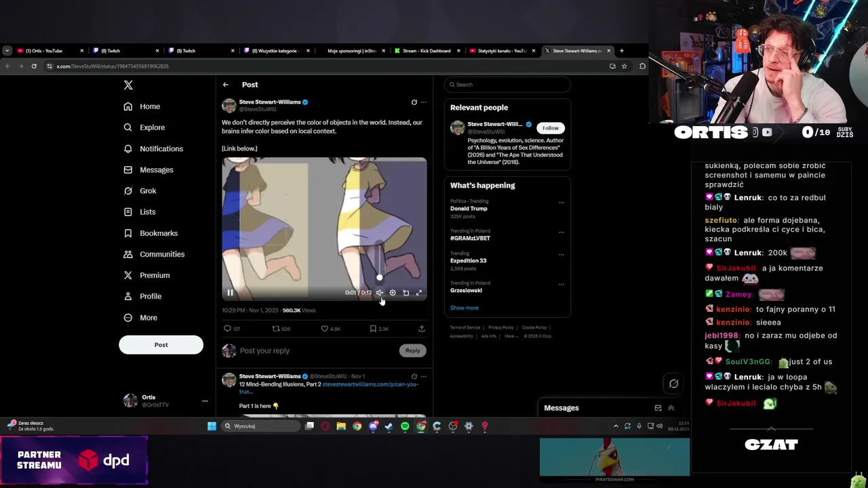This screenshot has height=488, width=868.
Task: Click the Reply button
Action: click(x=413, y=350)
